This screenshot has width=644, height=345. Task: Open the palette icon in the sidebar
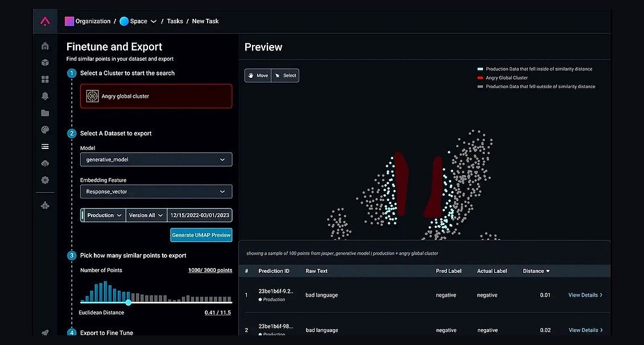[45, 130]
